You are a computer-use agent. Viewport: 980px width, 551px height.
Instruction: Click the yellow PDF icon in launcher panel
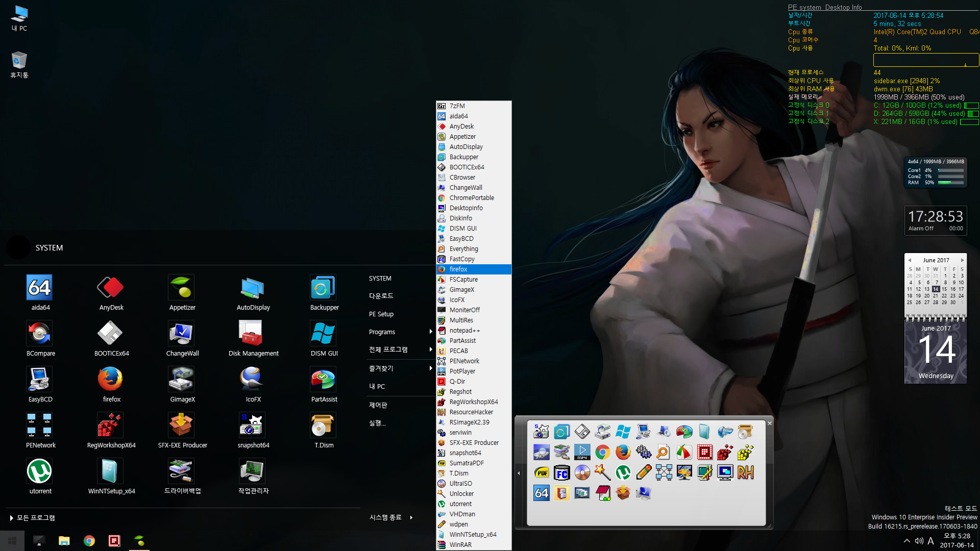(x=541, y=472)
